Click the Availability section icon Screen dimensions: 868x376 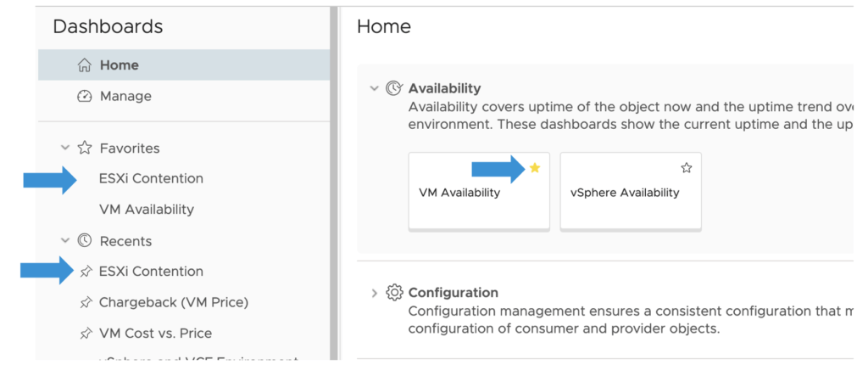(394, 88)
